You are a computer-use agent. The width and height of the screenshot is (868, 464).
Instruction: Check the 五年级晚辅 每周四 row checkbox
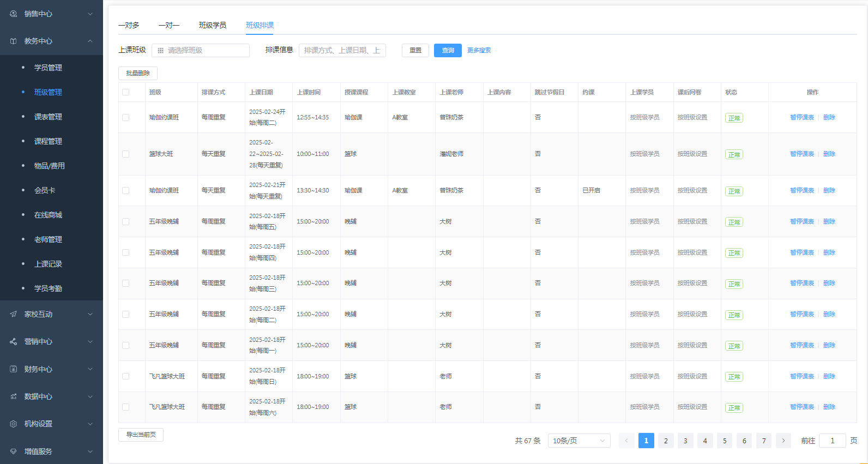126,252
